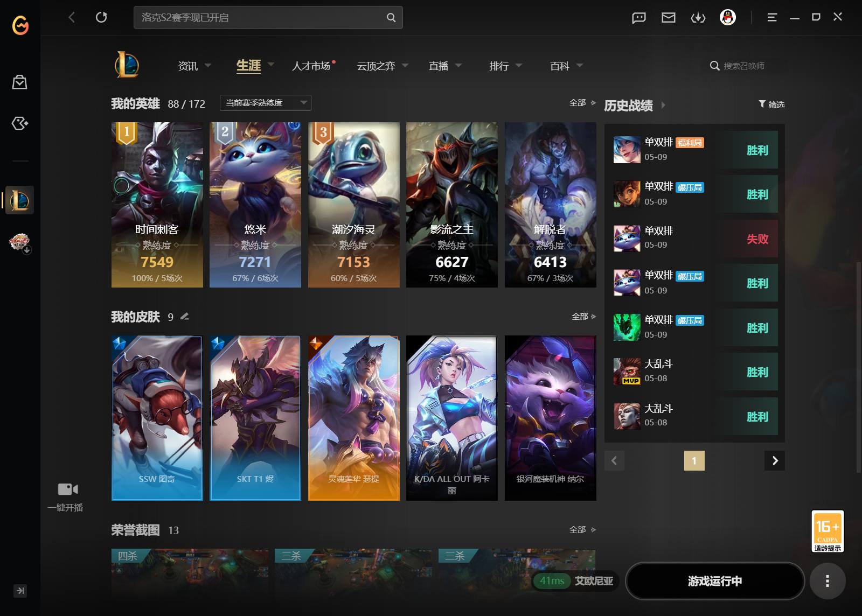Open the SKT T1 烬 skin card
Image resolution: width=862 pixels, height=616 pixels.
[x=255, y=418]
